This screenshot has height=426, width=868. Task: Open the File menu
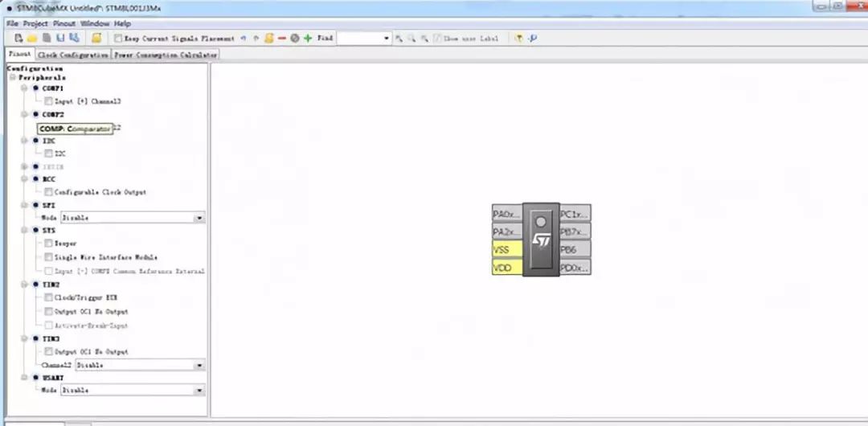pos(12,24)
